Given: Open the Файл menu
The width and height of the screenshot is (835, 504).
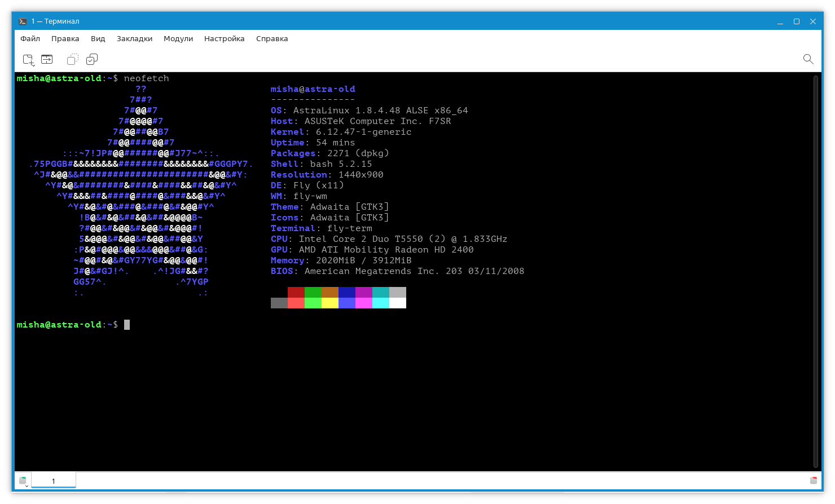Looking at the screenshot, I should tap(30, 39).
